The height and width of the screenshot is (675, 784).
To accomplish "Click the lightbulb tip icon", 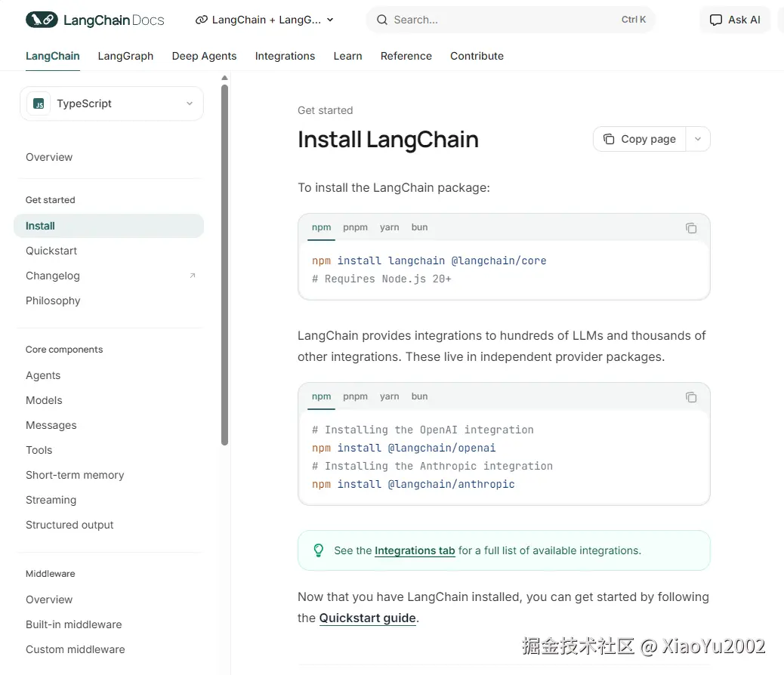I will (x=319, y=550).
